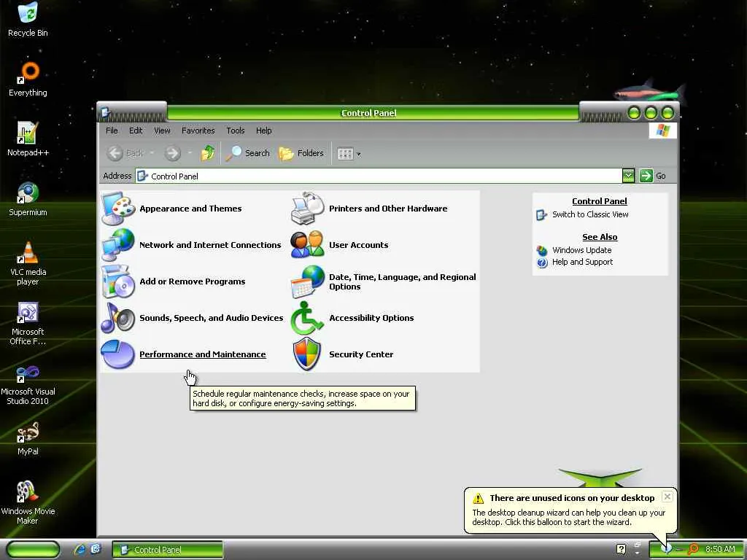Click the Search toolbar button
This screenshot has width=747, height=560.
[x=248, y=153]
